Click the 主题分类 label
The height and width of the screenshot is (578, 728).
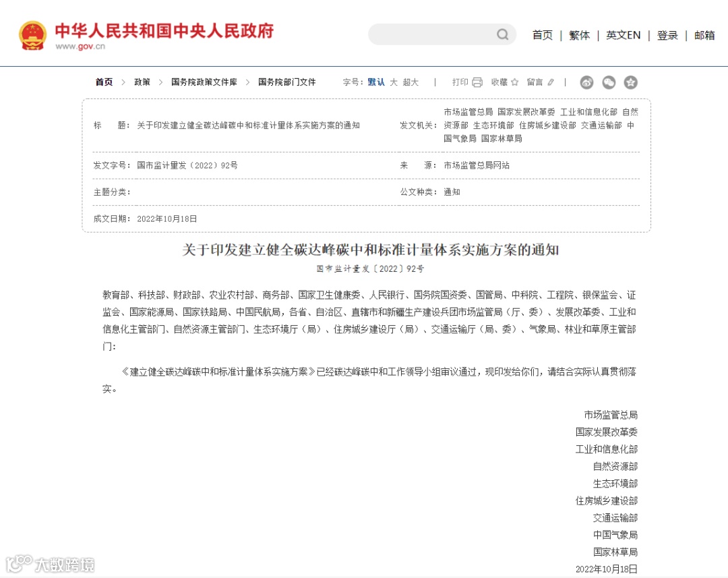(x=112, y=192)
